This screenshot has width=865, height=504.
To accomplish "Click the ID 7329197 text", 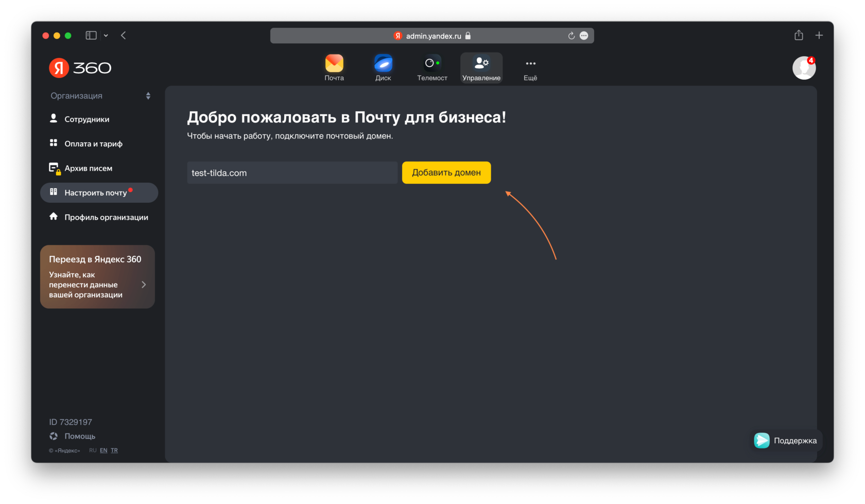I will (71, 422).
